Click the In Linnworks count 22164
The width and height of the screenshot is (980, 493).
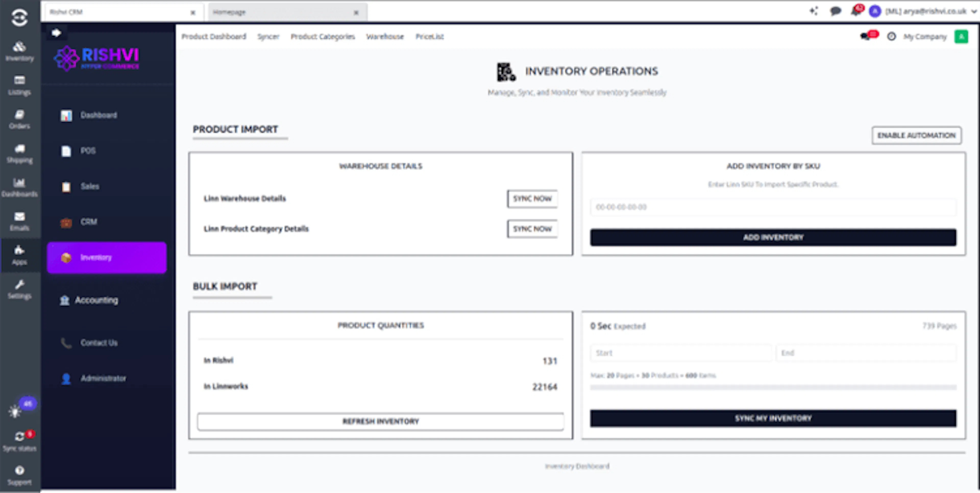[545, 387]
